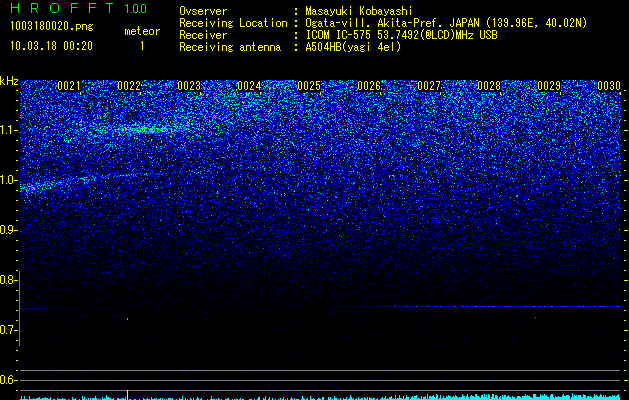The width and height of the screenshot is (629, 400).
Task: Click the 0030 time marker
Action: click(609, 86)
